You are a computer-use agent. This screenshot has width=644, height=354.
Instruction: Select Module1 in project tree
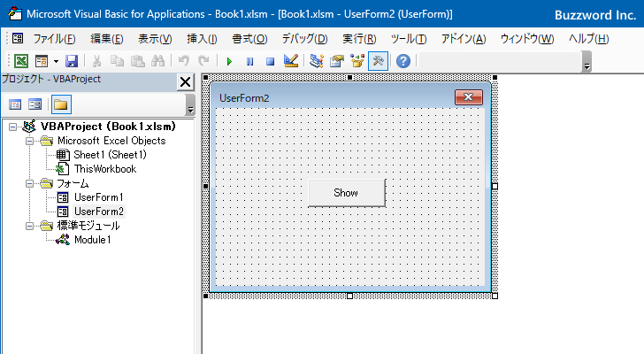pos(92,240)
